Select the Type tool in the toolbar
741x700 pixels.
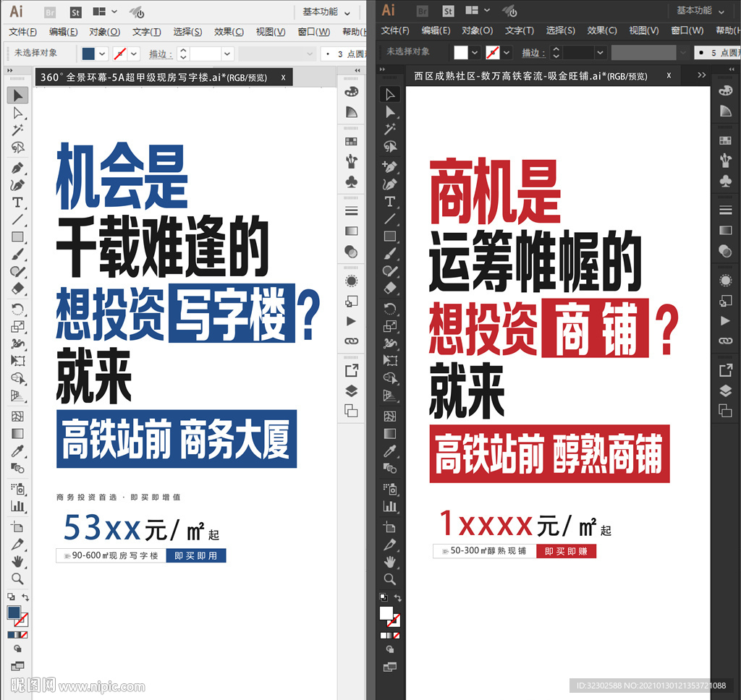click(18, 202)
